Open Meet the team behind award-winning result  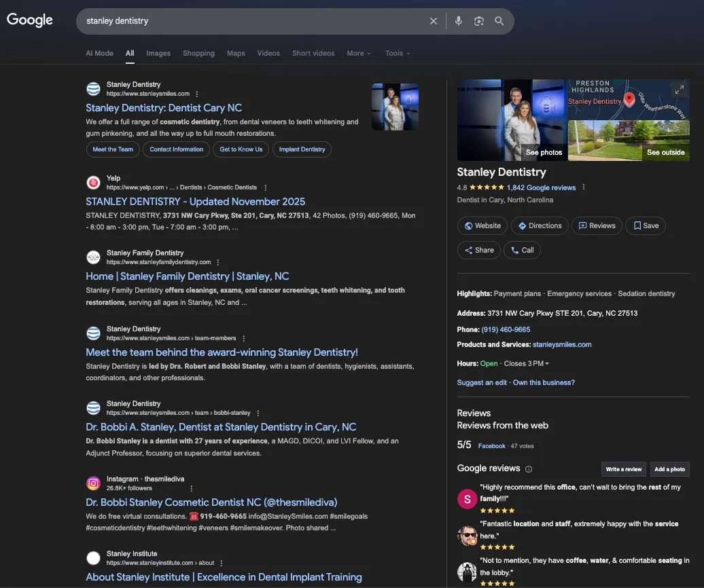(222, 352)
